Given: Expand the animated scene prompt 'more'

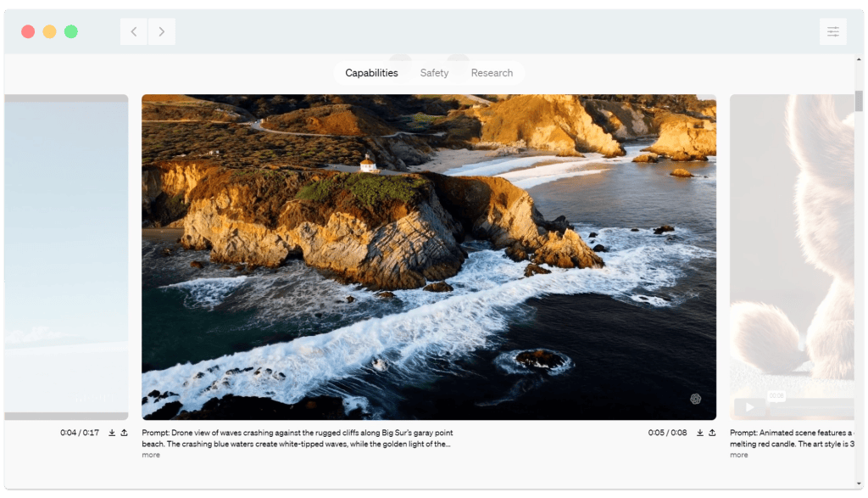Looking at the screenshot, I should pyautogui.click(x=739, y=456).
